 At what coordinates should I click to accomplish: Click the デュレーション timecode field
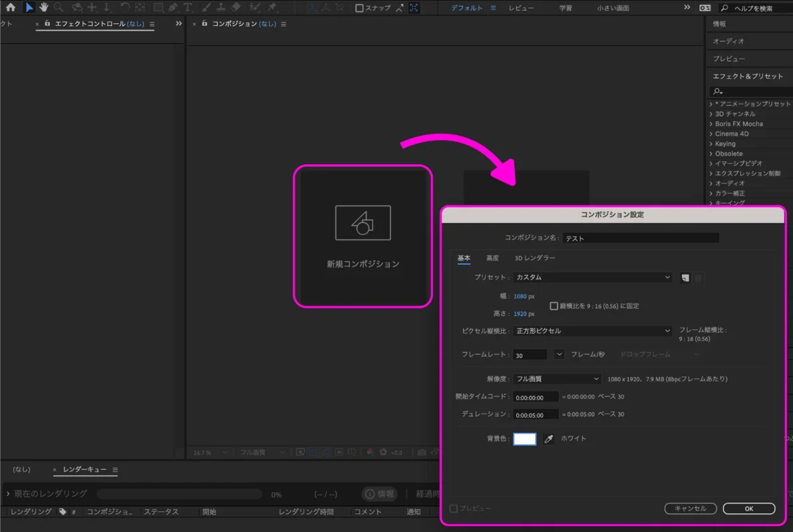point(536,415)
